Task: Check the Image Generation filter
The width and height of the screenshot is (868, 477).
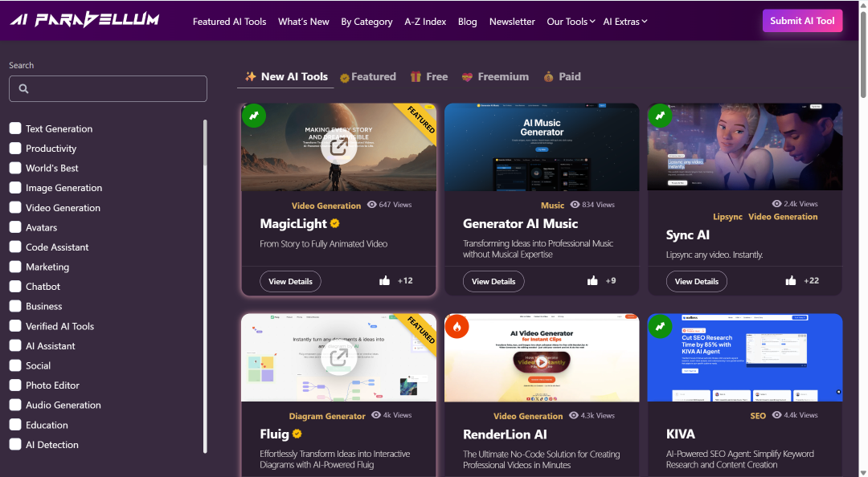Action: click(15, 188)
